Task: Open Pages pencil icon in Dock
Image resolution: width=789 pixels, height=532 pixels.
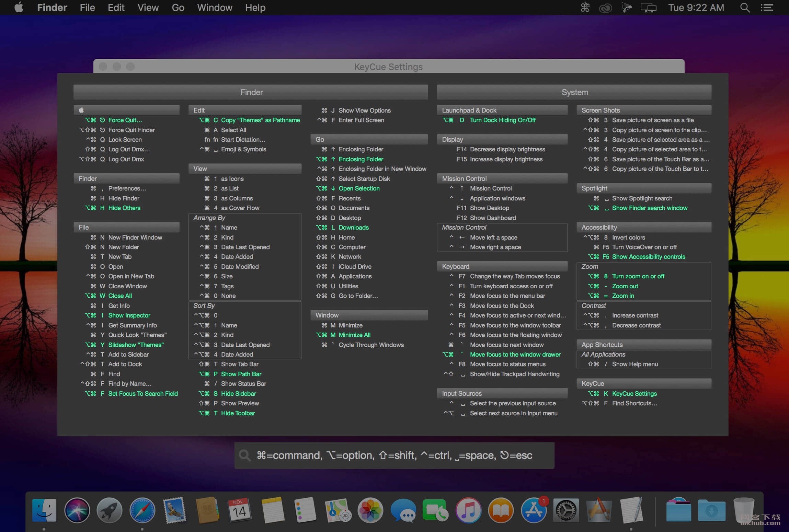Action: coord(599,510)
